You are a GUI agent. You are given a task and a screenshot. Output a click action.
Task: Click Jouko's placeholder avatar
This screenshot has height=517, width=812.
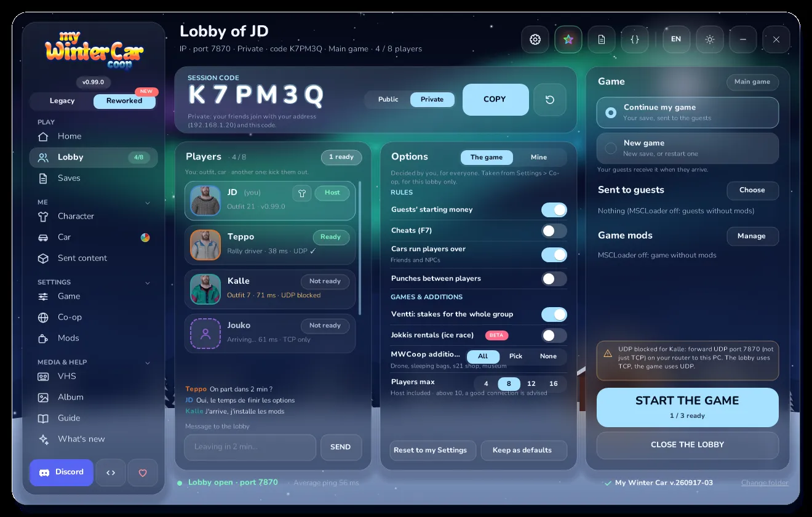click(205, 334)
